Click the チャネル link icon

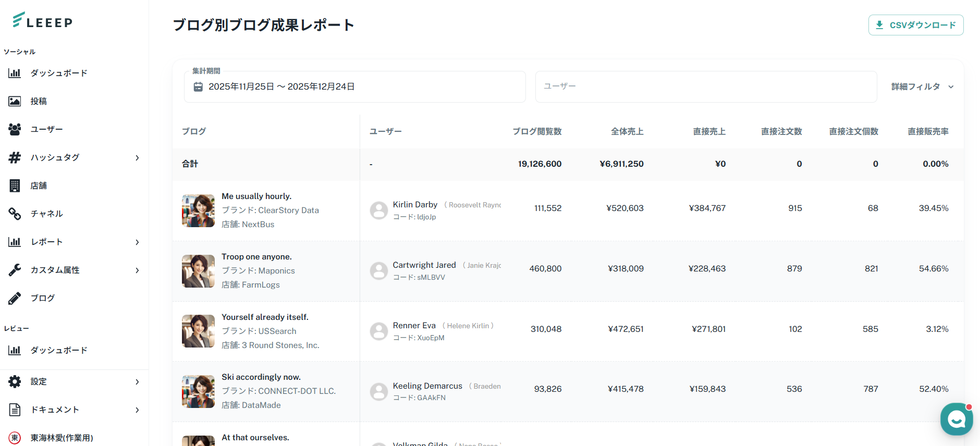(15, 214)
